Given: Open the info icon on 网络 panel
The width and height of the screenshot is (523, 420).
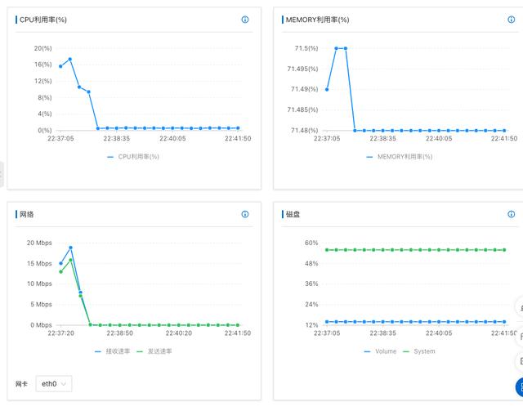Looking at the screenshot, I should tap(245, 214).
